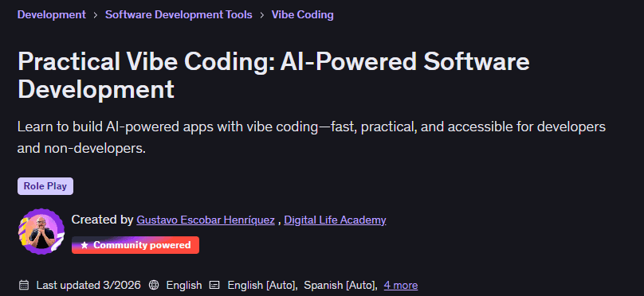
Task: Click the 'Spanish [Auto],' caption text
Action: tap(341, 285)
